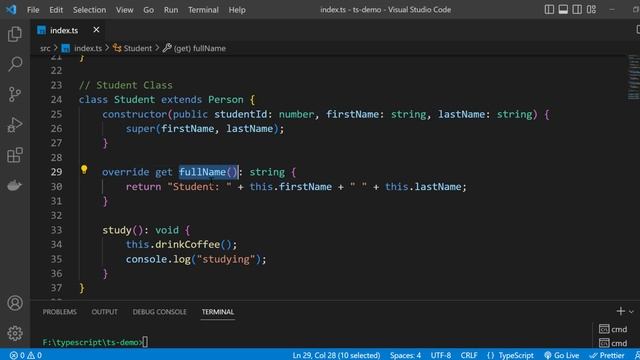Select the second cmd terminal in list
The height and width of the screenshot is (360, 640).
pyautogui.click(x=613, y=343)
